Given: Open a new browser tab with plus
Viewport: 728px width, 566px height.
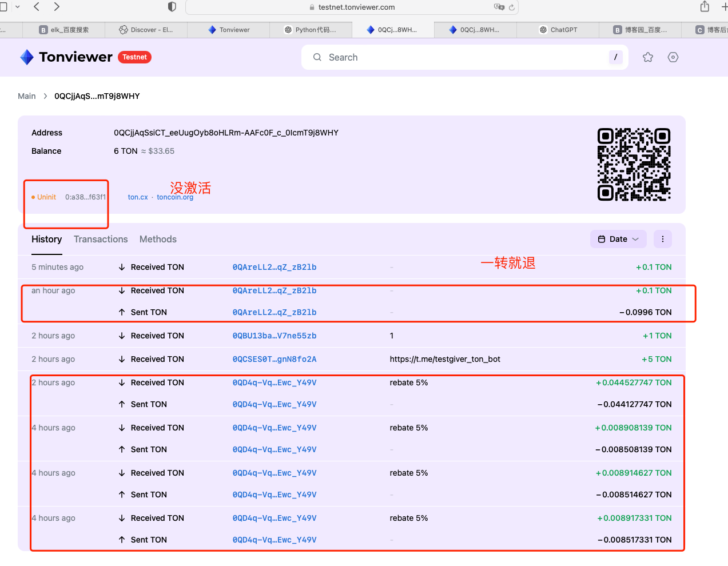Looking at the screenshot, I should [724, 7].
